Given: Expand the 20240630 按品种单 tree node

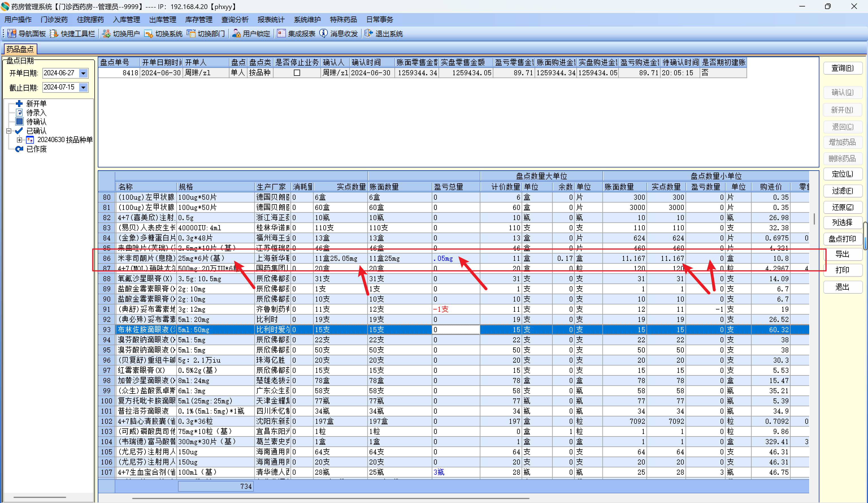Looking at the screenshot, I should tap(19, 140).
